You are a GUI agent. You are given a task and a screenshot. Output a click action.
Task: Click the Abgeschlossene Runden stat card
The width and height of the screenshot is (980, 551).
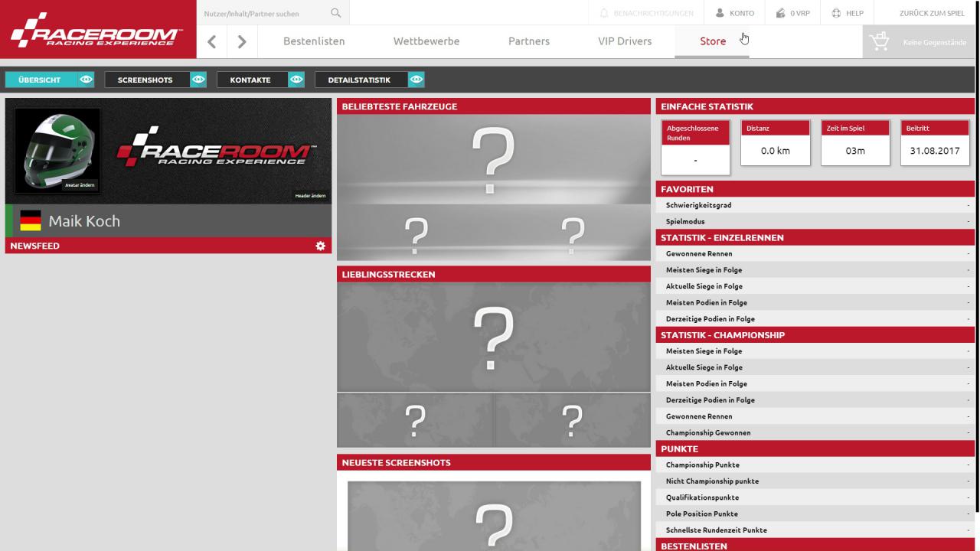coord(695,147)
